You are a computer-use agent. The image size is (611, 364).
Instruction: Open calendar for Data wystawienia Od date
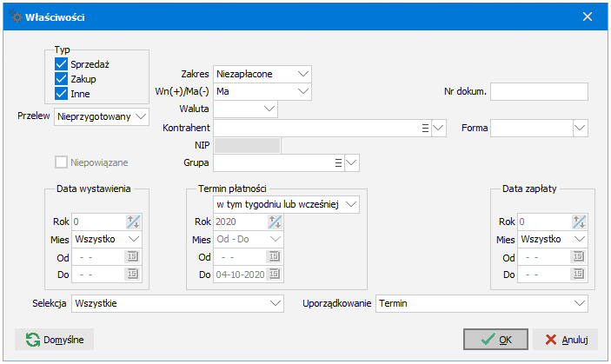coord(132,256)
